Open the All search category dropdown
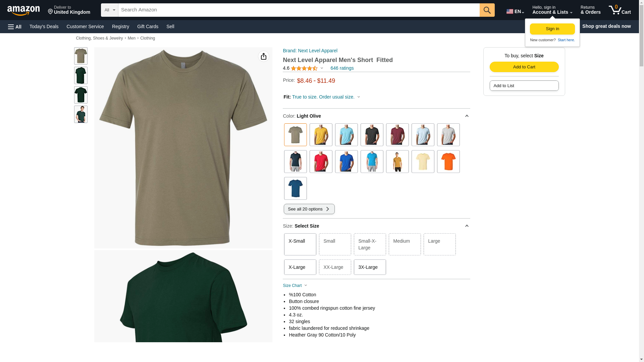 coord(109,10)
